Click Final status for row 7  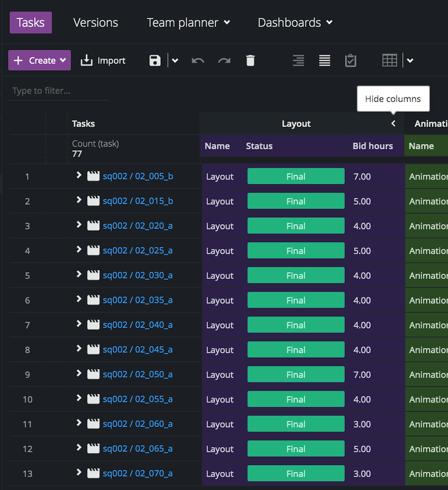(296, 325)
